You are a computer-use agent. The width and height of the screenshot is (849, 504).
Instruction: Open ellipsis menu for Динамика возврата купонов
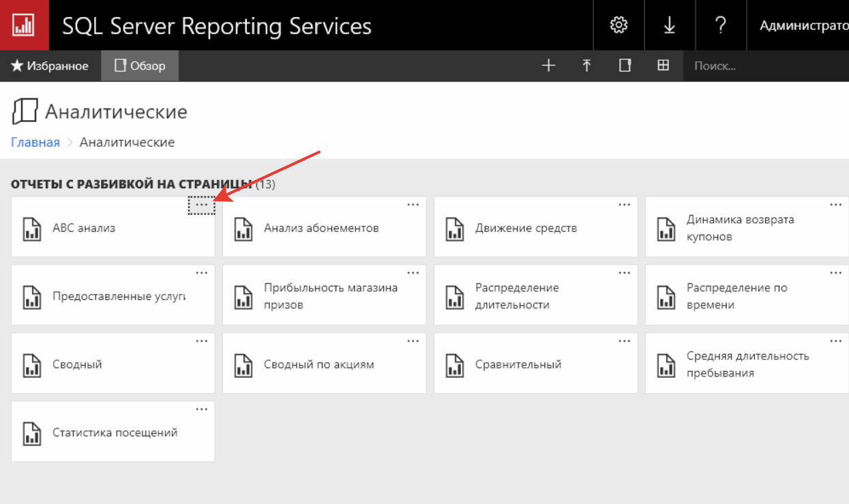(836, 205)
